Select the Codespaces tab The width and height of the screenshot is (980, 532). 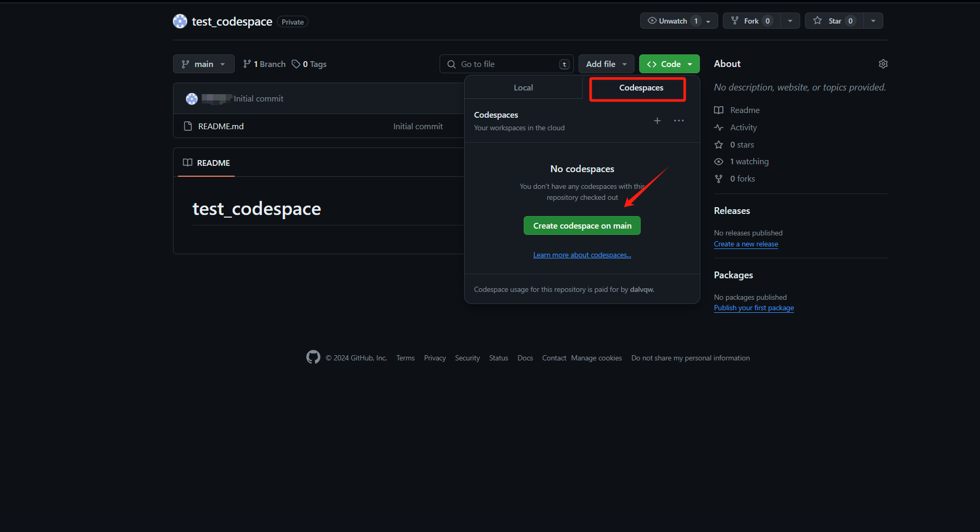[641, 87]
